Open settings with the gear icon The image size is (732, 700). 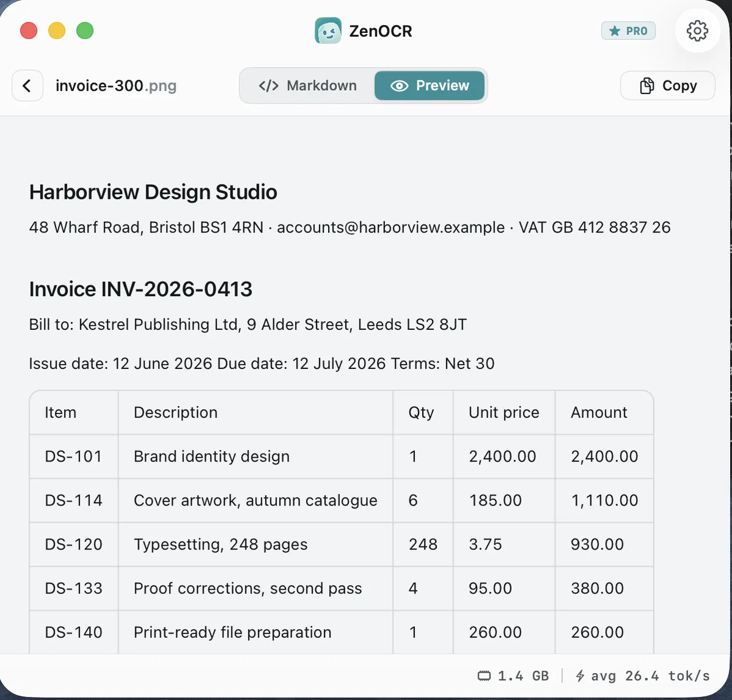click(x=697, y=30)
